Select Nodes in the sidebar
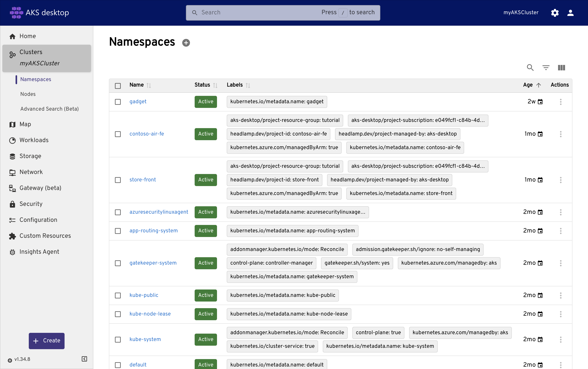Screen dimensions: 588x369 coord(28,94)
